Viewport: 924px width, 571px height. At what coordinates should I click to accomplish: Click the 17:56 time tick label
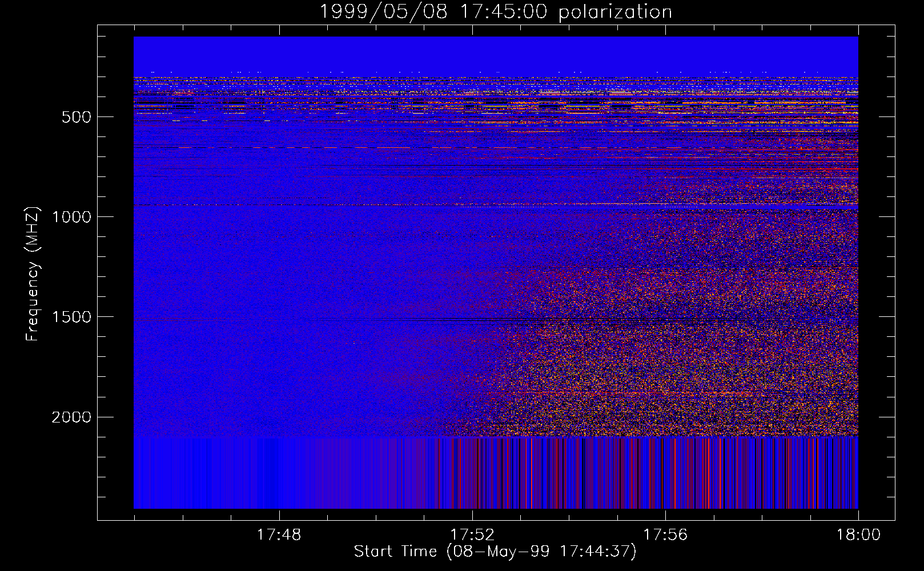point(665,535)
